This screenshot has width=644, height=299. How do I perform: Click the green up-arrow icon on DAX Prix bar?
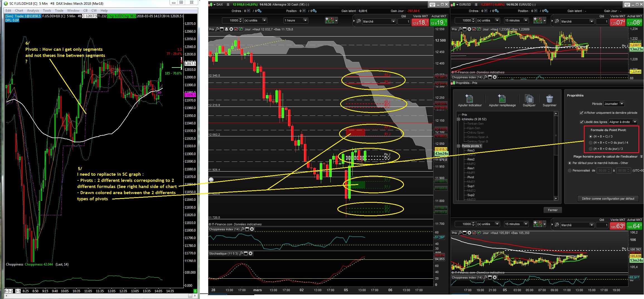point(241,29)
